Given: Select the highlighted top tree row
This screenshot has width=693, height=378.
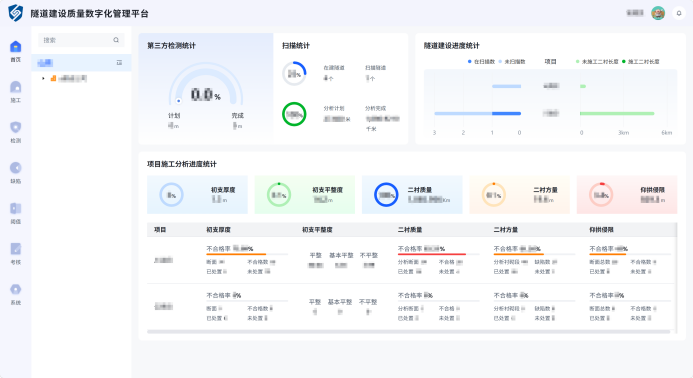Looking at the screenshot, I should 81,63.
